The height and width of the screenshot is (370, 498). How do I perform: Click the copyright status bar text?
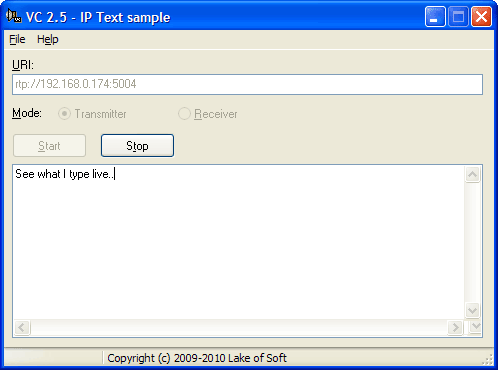tap(197, 358)
